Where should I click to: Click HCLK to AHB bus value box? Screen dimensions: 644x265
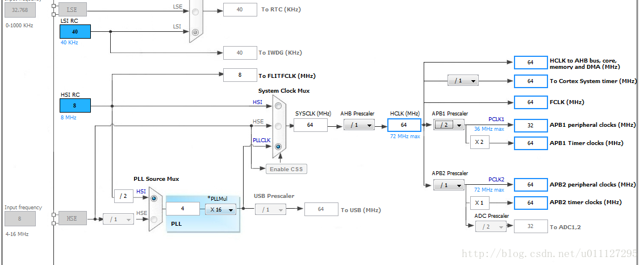coord(530,63)
